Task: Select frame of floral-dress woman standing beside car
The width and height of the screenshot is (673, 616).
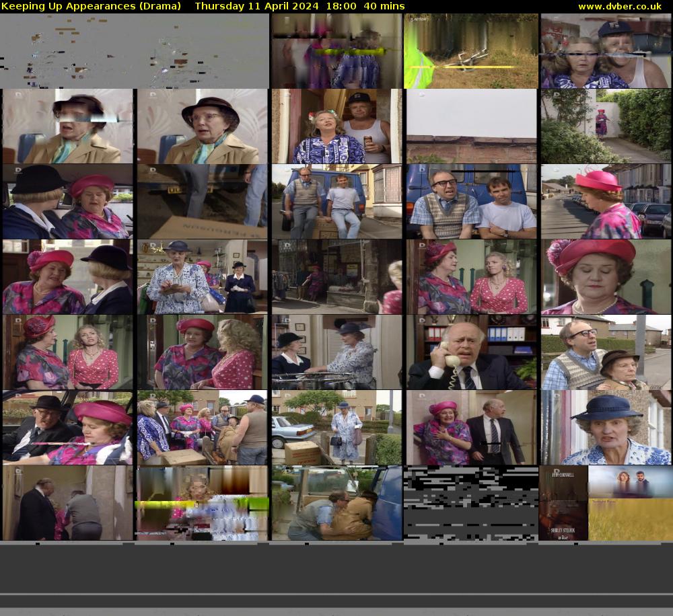Action: pos(337,428)
